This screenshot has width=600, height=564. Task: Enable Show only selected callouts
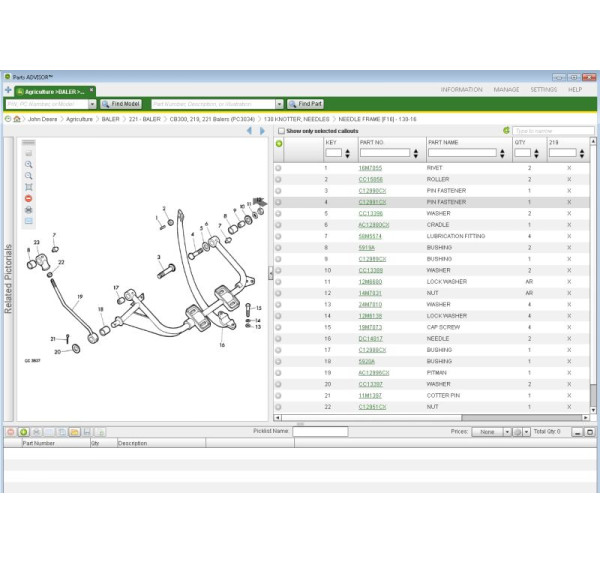(x=281, y=131)
